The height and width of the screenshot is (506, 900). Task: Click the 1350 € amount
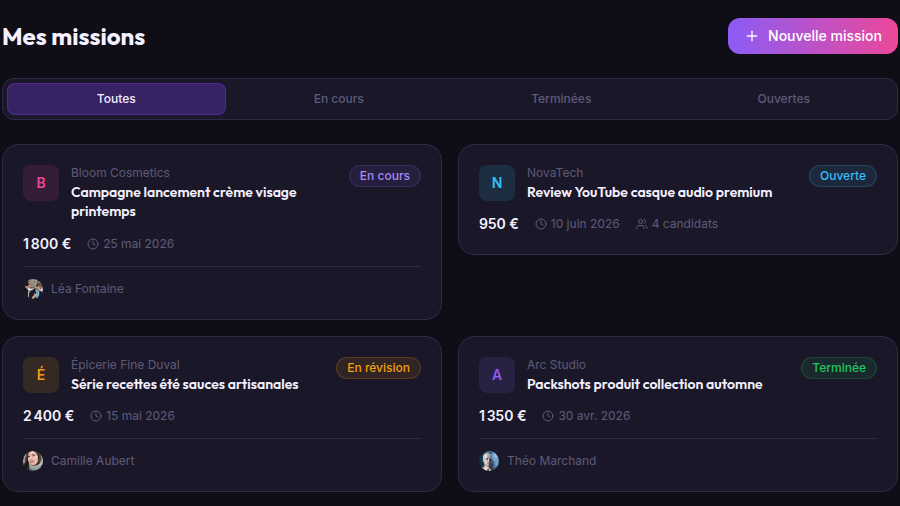coord(502,416)
